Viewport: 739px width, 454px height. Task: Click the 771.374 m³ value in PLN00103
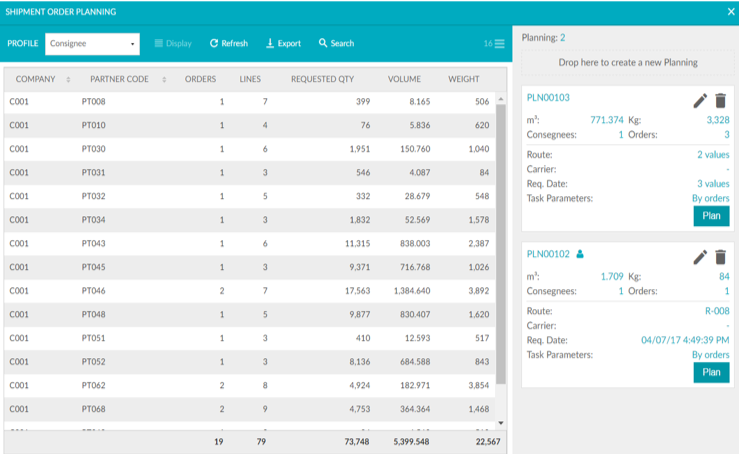pyautogui.click(x=607, y=120)
